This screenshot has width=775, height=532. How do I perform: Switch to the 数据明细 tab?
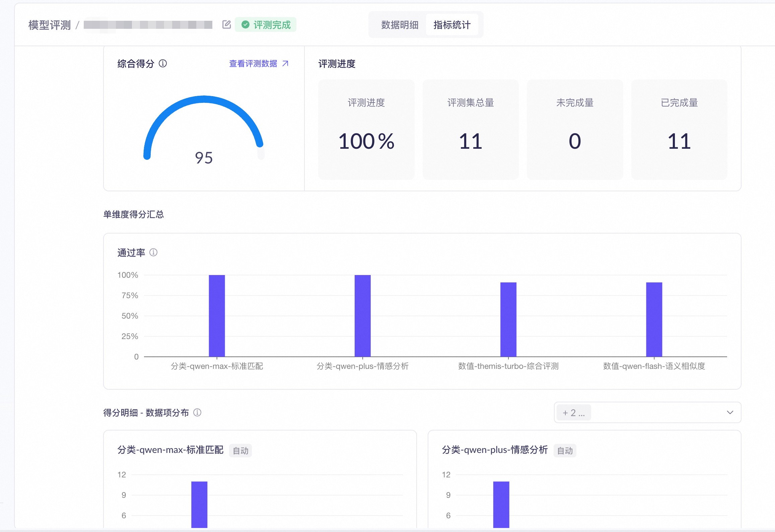[x=400, y=24]
